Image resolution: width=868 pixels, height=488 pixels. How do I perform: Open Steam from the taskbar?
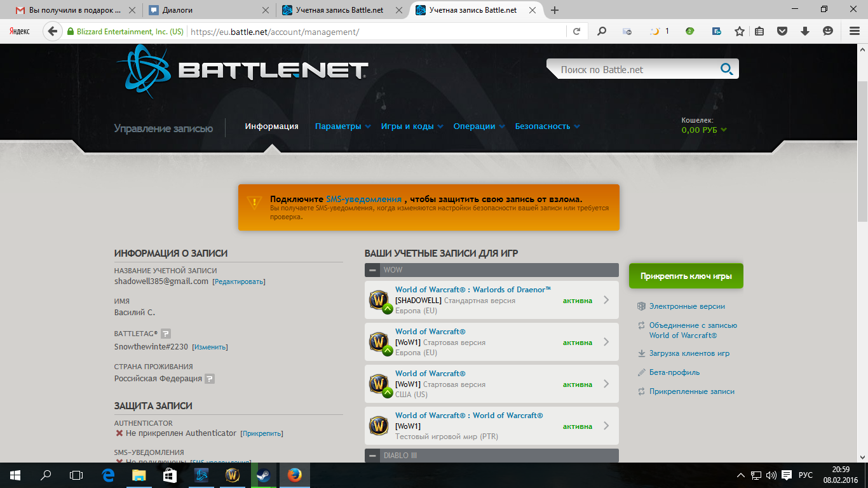pyautogui.click(x=262, y=475)
